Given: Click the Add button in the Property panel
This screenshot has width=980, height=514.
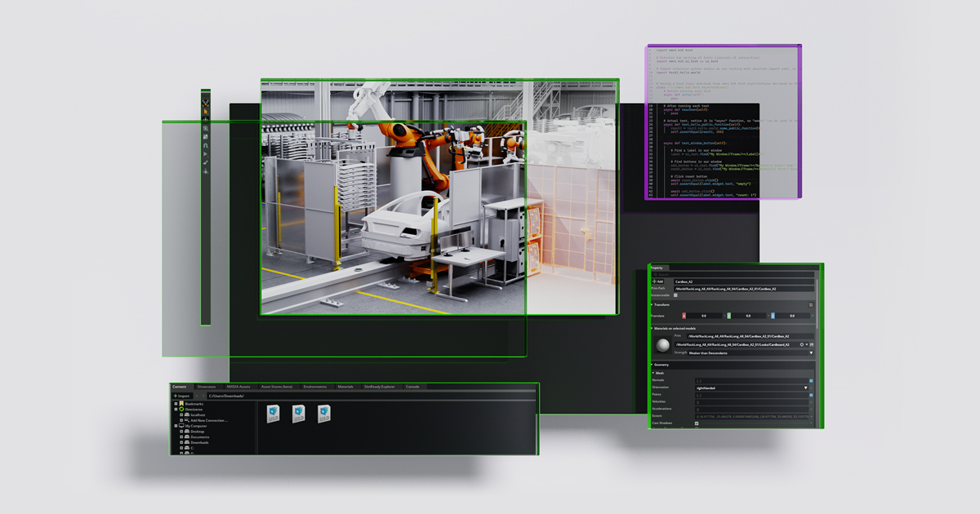Looking at the screenshot, I should click(x=658, y=281).
